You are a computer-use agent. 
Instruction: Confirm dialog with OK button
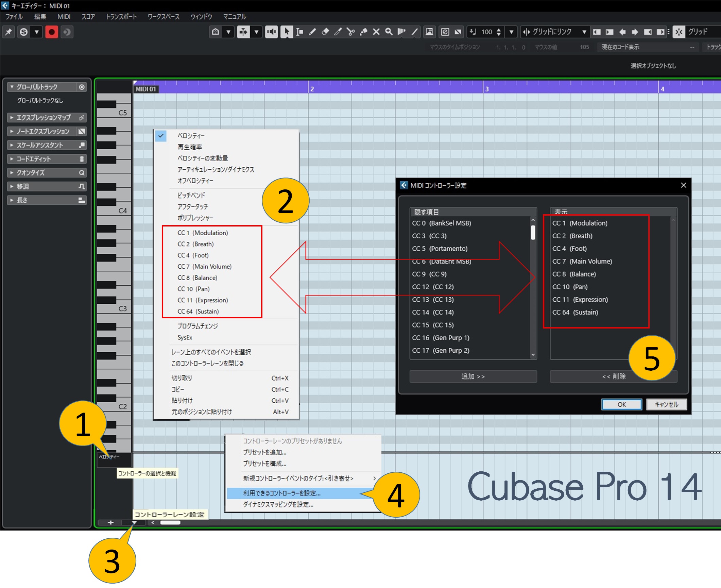pos(622,404)
